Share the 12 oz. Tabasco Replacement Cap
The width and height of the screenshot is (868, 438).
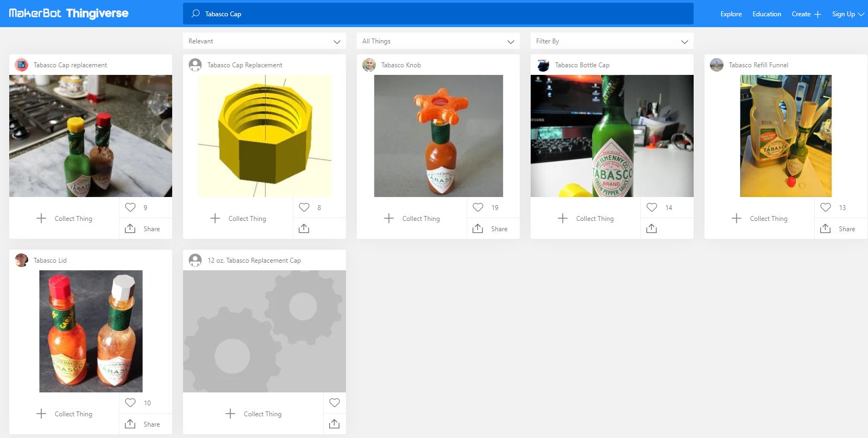[335, 424]
